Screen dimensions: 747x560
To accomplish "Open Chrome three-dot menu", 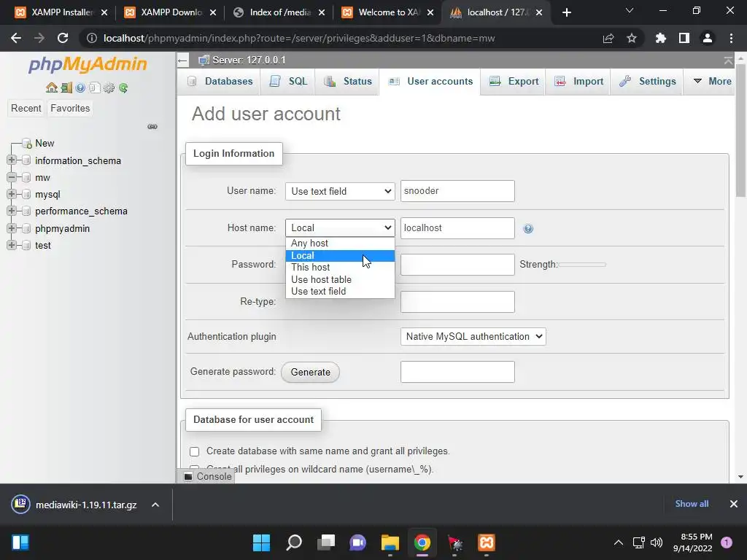I will (x=731, y=38).
